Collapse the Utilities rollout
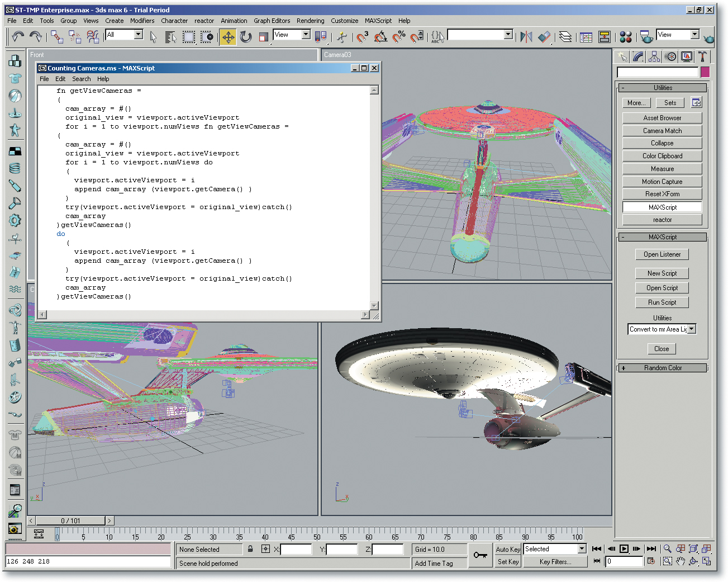Image resolution: width=728 pixels, height=582 pixels. [663, 88]
